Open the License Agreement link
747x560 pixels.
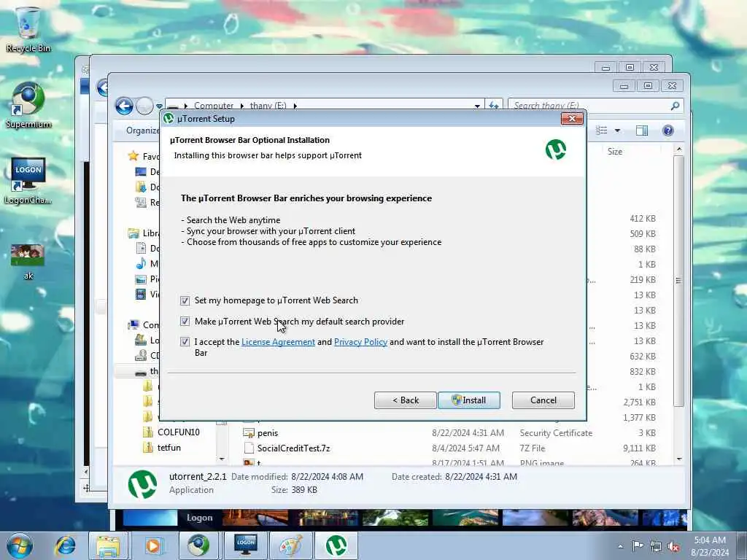pyautogui.click(x=278, y=342)
